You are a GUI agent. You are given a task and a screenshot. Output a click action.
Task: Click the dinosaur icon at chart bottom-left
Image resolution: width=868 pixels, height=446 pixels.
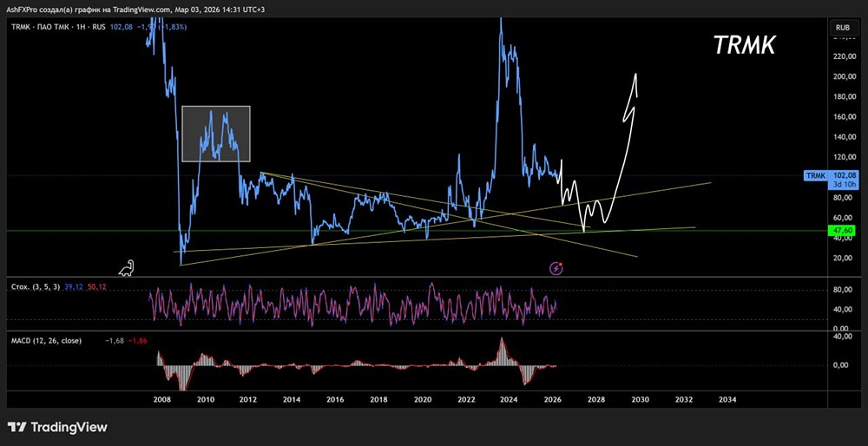pos(128,268)
